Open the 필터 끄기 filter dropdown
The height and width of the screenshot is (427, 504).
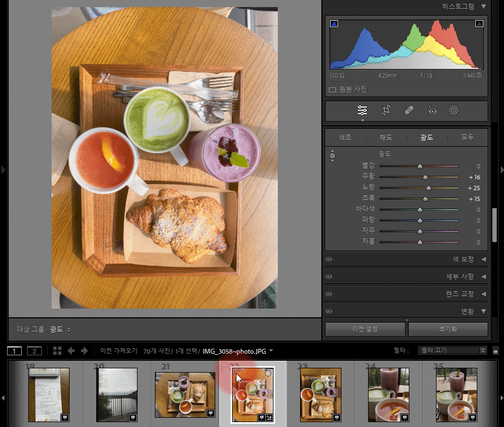point(452,351)
